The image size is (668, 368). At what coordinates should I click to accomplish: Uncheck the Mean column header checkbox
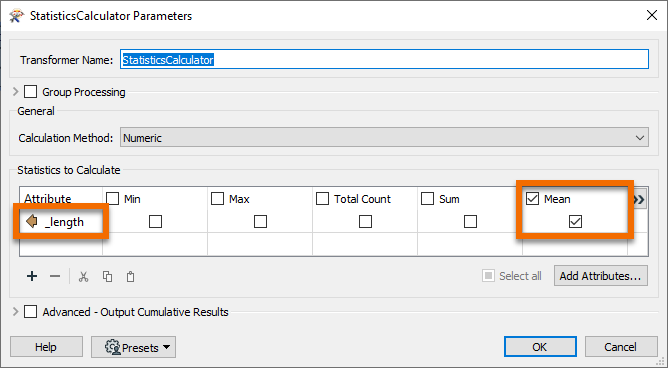coord(532,199)
